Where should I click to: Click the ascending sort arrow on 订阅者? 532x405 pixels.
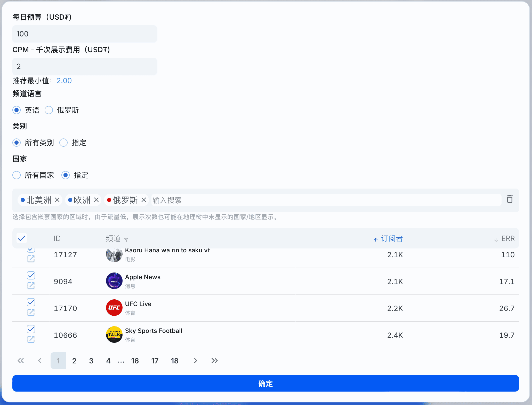[375, 239]
